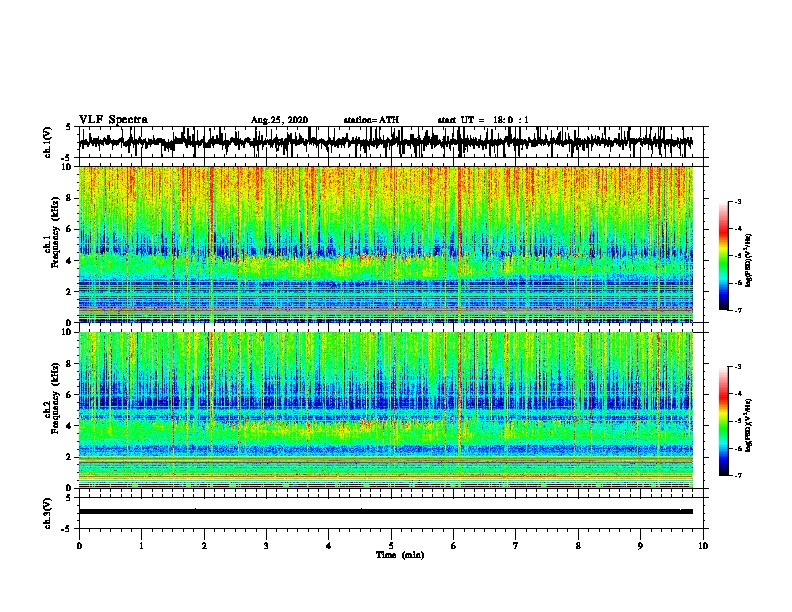Image resolution: width=792 pixels, height=612 pixels.
Task: Click the "10" kHz tick on ch.2 frequency axis
Action: click(x=68, y=332)
